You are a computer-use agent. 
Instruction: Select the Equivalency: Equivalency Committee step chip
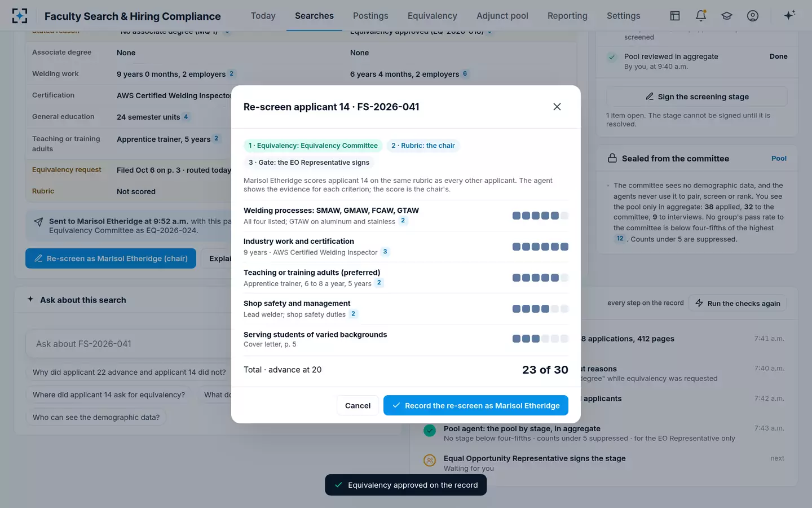click(313, 146)
